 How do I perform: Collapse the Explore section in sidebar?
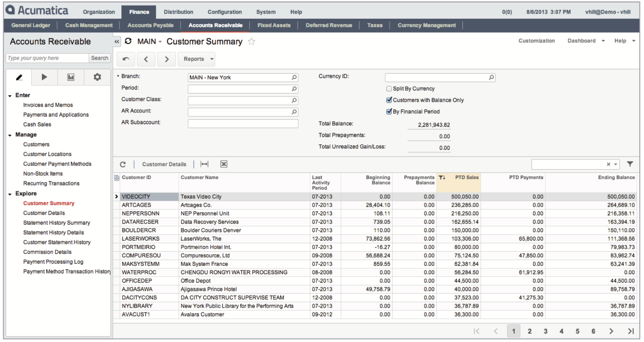pos(10,194)
